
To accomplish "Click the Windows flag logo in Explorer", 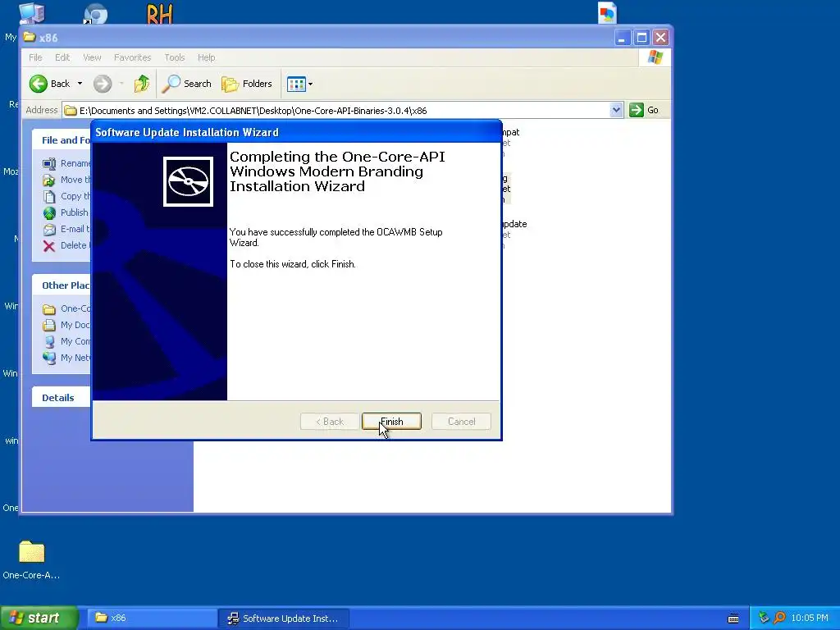I will 655,57.
